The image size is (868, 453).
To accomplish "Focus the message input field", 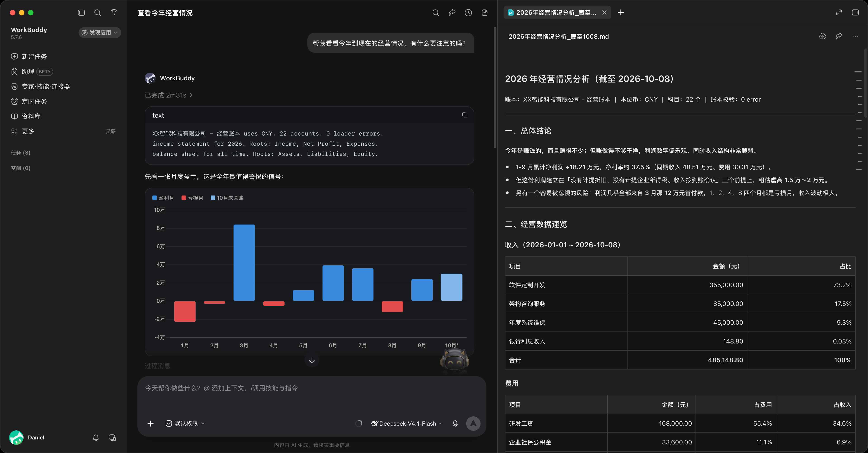I will [312, 388].
